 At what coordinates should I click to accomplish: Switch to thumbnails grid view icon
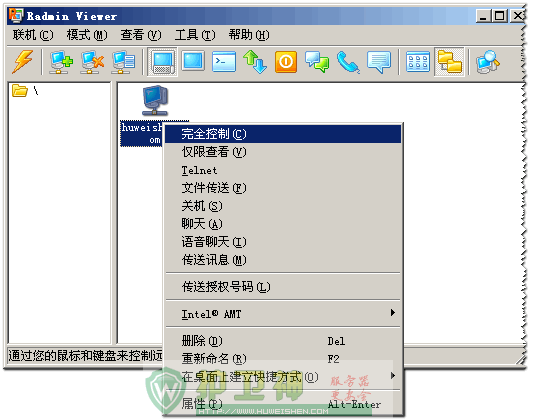[x=418, y=62]
